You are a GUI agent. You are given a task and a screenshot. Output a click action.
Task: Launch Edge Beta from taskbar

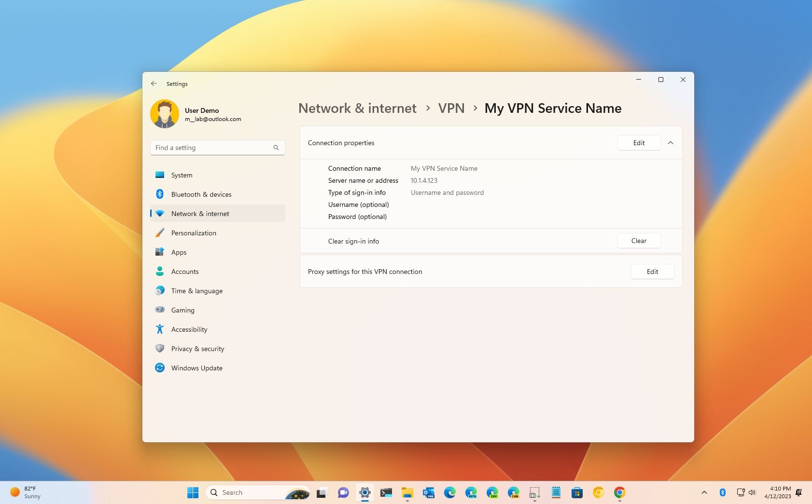(x=471, y=492)
